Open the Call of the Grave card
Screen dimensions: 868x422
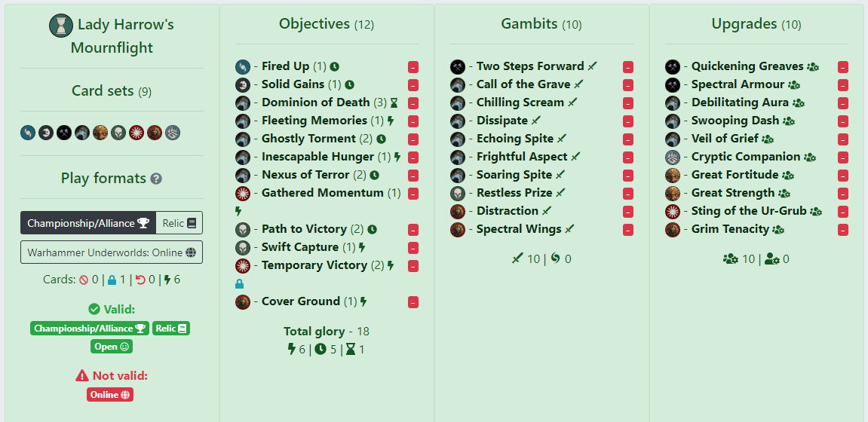523,84
